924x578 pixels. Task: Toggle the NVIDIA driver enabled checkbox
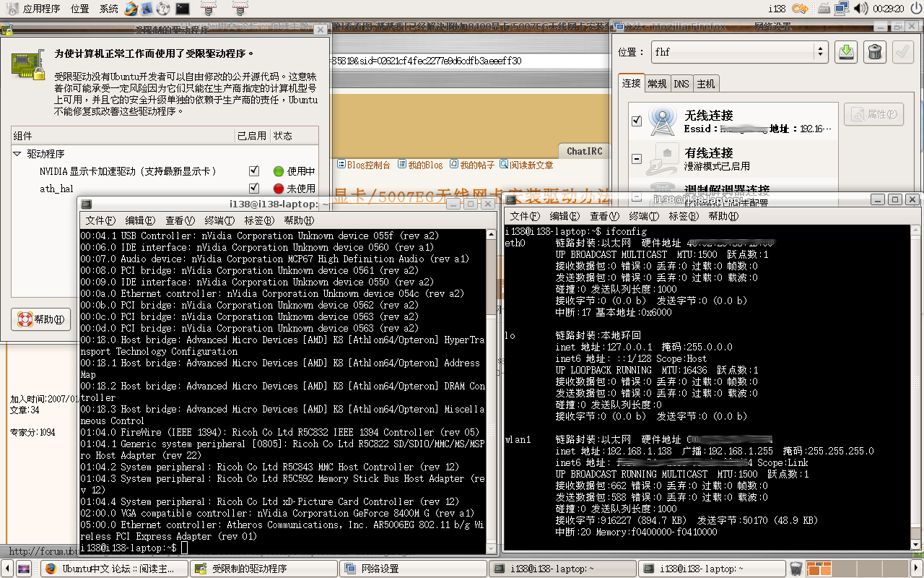tap(254, 171)
